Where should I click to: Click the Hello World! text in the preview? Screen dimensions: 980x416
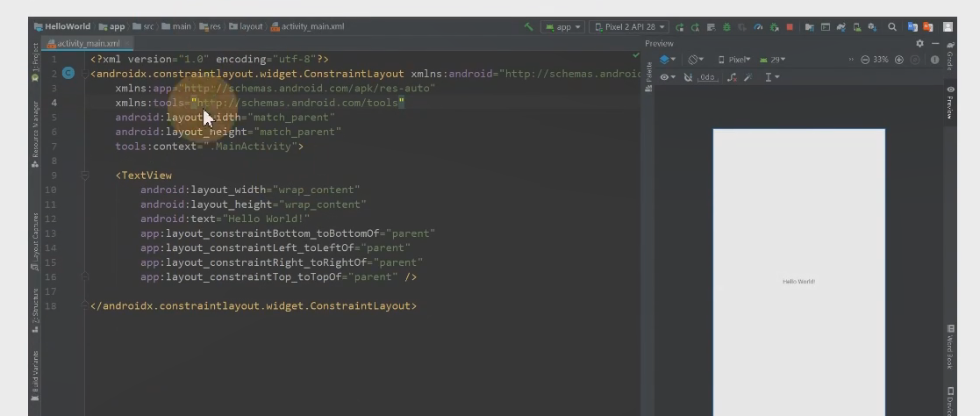coord(798,282)
